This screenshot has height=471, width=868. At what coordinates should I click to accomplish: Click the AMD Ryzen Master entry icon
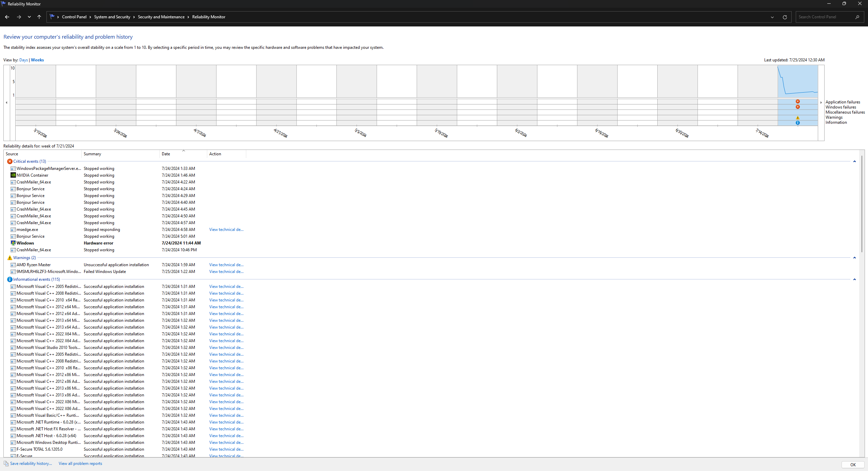(x=13, y=265)
